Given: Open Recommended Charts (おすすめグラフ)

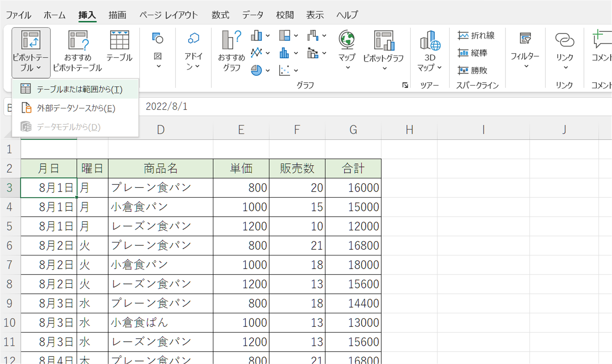Looking at the screenshot, I should pos(231,41).
